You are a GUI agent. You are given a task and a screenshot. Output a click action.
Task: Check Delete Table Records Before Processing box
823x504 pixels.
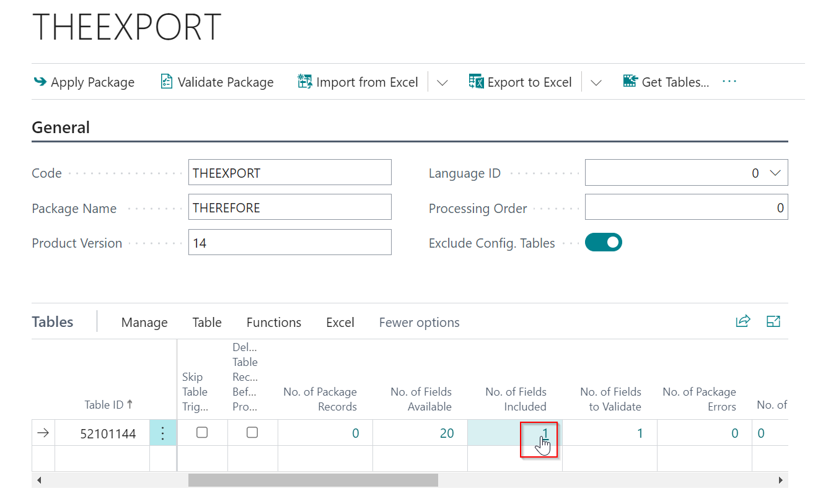[252, 433]
